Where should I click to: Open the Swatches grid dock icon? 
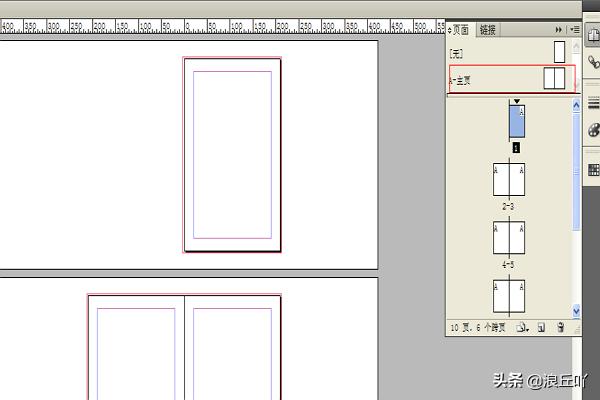(x=592, y=168)
